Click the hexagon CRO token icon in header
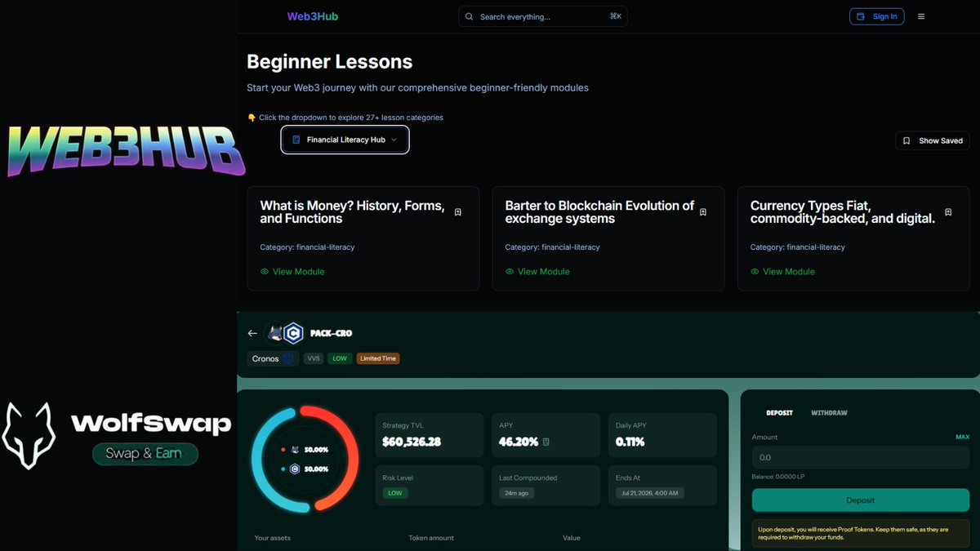Screen dimensions: 980x551 tap(293, 333)
